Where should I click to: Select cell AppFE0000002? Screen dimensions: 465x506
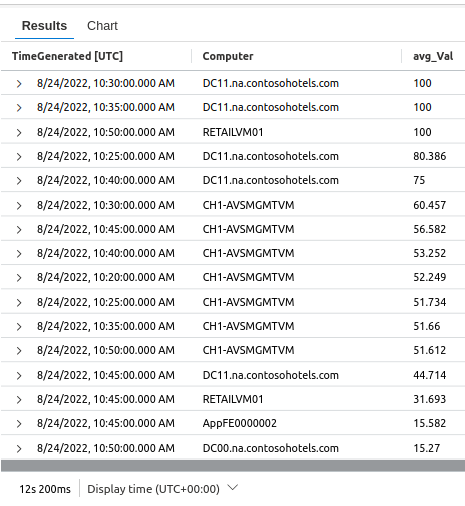click(240, 423)
